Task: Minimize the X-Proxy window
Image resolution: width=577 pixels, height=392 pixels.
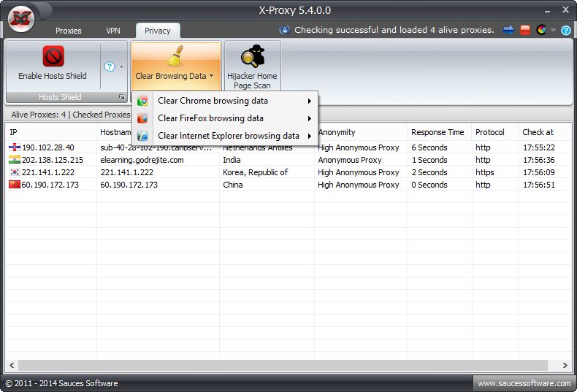Action: (x=548, y=11)
